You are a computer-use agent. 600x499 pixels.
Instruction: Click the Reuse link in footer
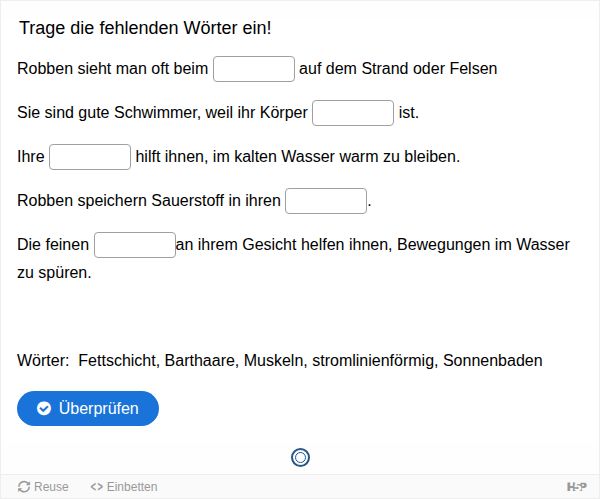click(43, 487)
